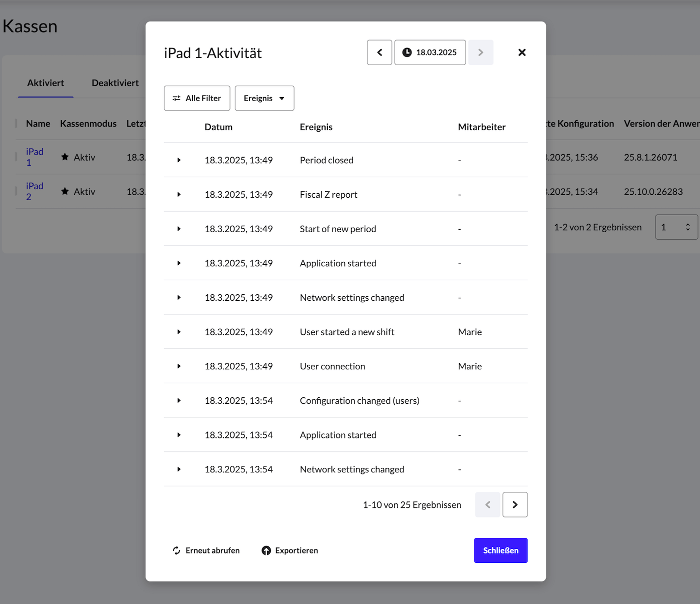Expand the Fiscal Z report row

point(179,195)
